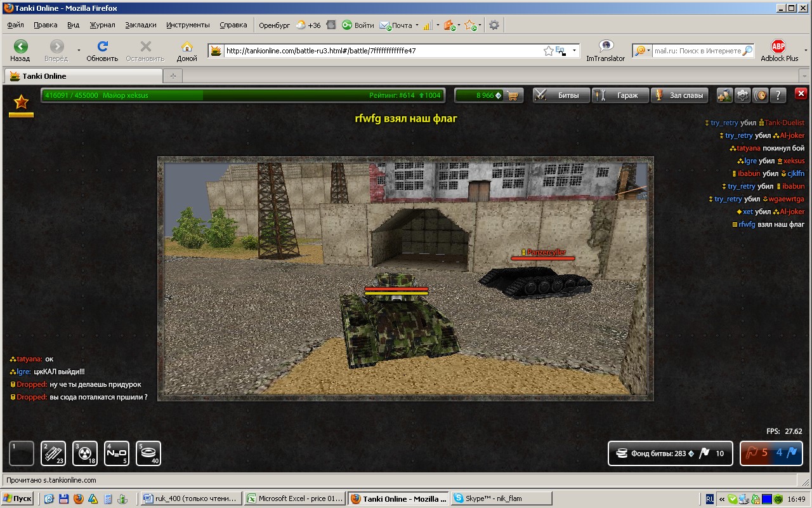Click the Adblock Plus icon
The width and height of the screenshot is (812, 508).
[x=778, y=47]
